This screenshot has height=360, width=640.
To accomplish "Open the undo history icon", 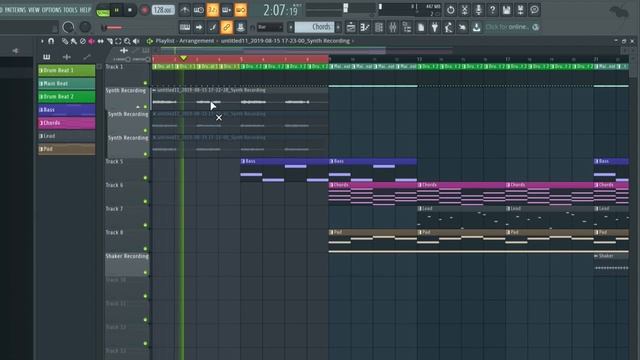I will coord(451,10).
